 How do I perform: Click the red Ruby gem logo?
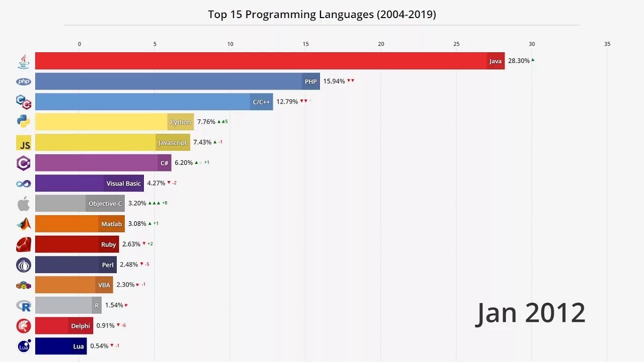tap(24, 244)
